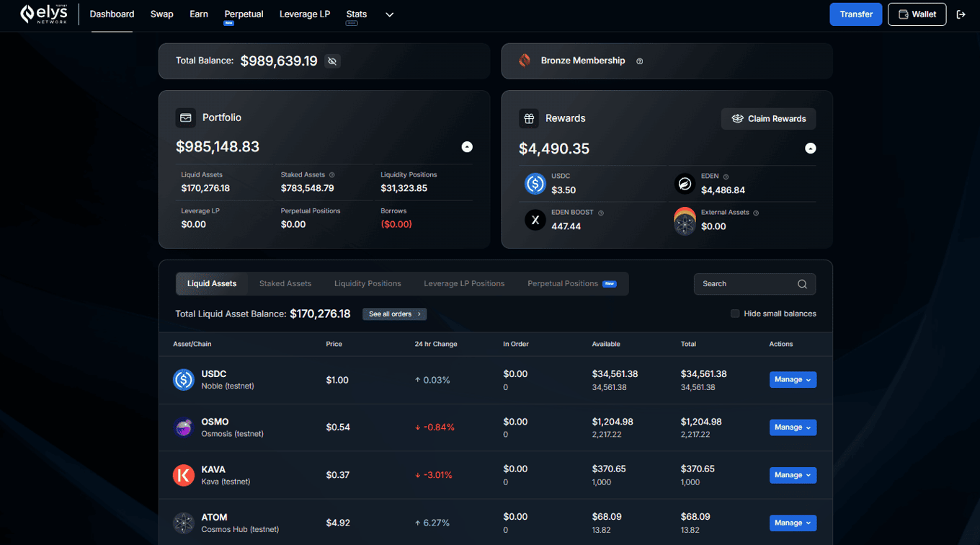Click See all orders button
The height and width of the screenshot is (545, 980).
(x=395, y=314)
